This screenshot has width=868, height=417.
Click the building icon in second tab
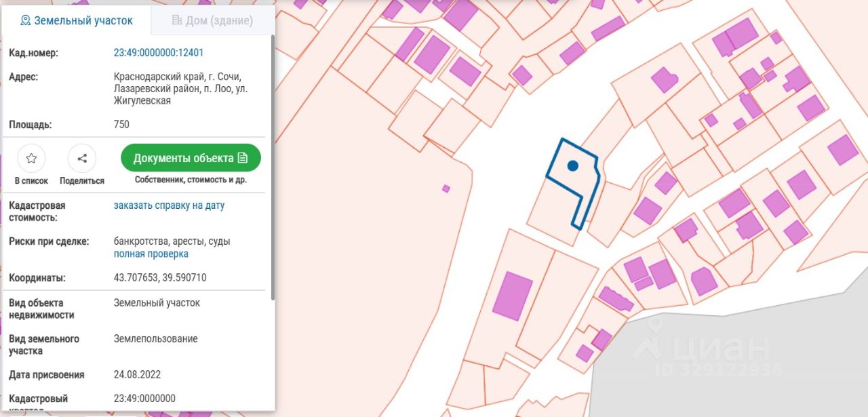(177, 20)
